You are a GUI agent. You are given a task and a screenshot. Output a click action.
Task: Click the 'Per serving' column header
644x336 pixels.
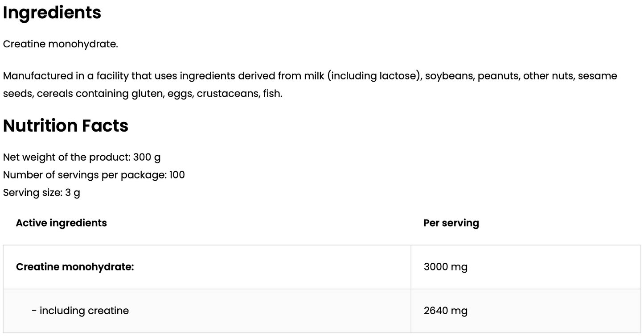pyautogui.click(x=451, y=223)
